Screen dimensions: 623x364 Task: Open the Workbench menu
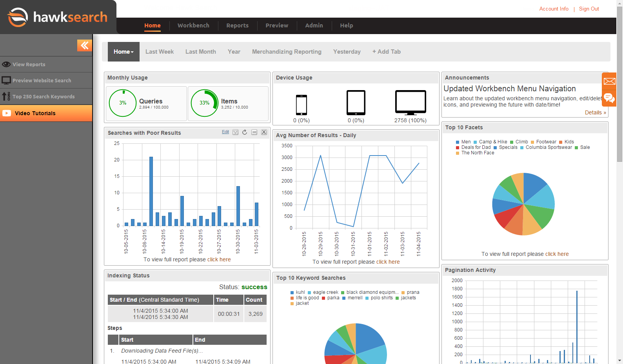pyautogui.click(x=193, y=25)
